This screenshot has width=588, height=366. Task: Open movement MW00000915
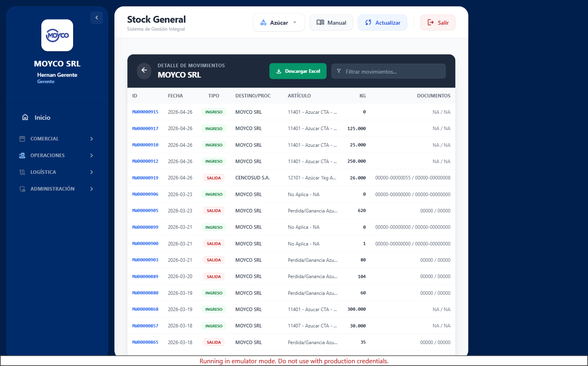[145, 112]
